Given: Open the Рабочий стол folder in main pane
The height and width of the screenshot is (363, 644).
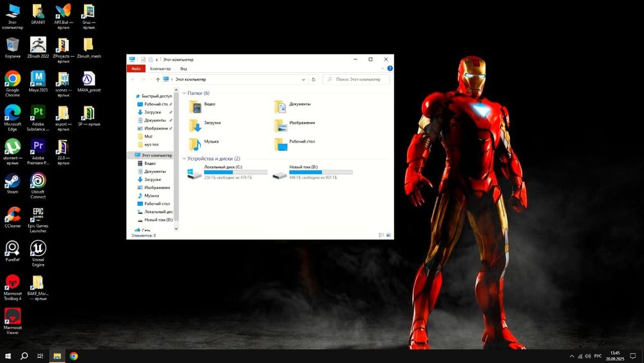Looking at the screenshot, I should point(294,143).
